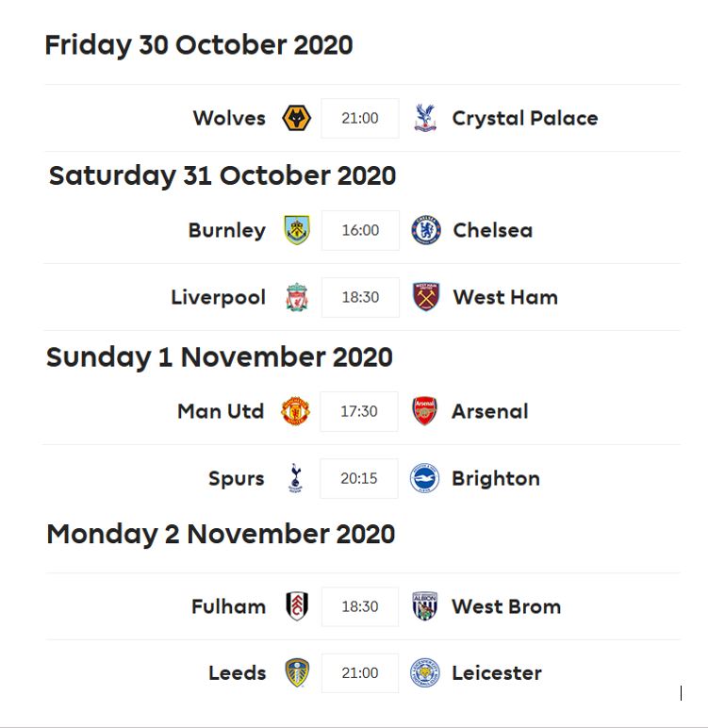The width and height of the screenshot is (708, 728).
Task: Click the 17:30 Man Utd fixture time
Action: pyautogui.click(x=359, y=411)
